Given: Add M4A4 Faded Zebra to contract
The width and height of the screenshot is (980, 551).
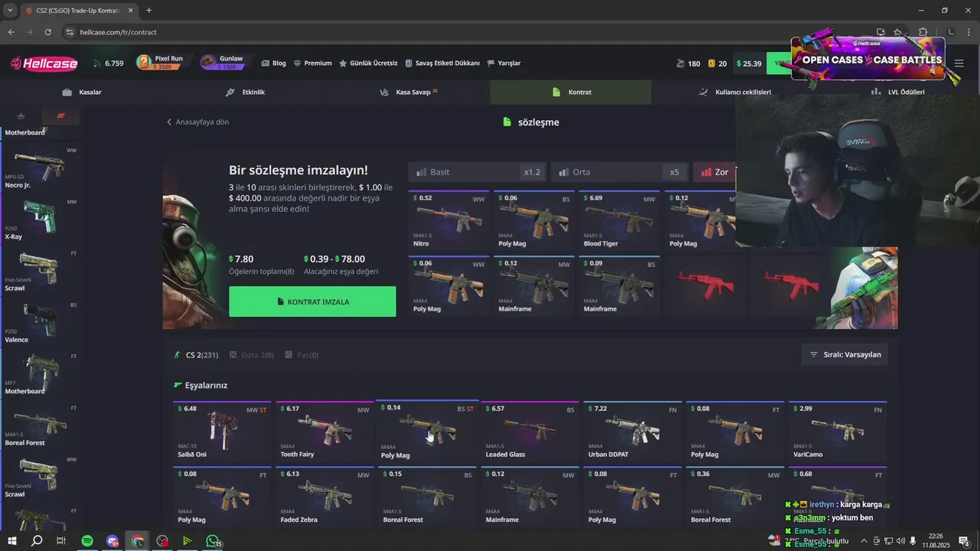Looking at the screenshot, I should coord(325,497).
